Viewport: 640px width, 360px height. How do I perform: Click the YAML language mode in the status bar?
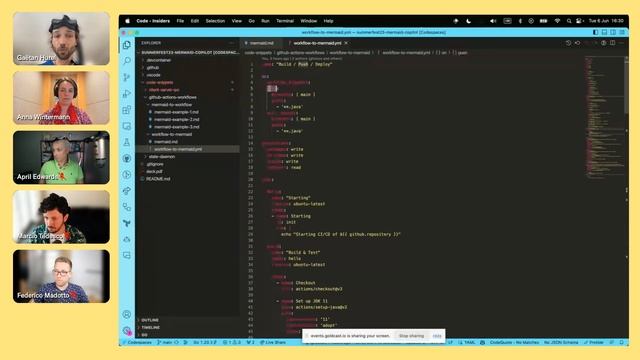469,342
